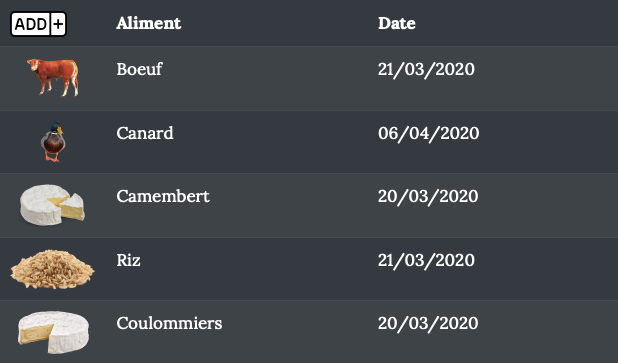Click the date in the Riz row
Image resolution: width=618 pixels, height=363 pixels.
pyautogui.click(x=426, y=261)
